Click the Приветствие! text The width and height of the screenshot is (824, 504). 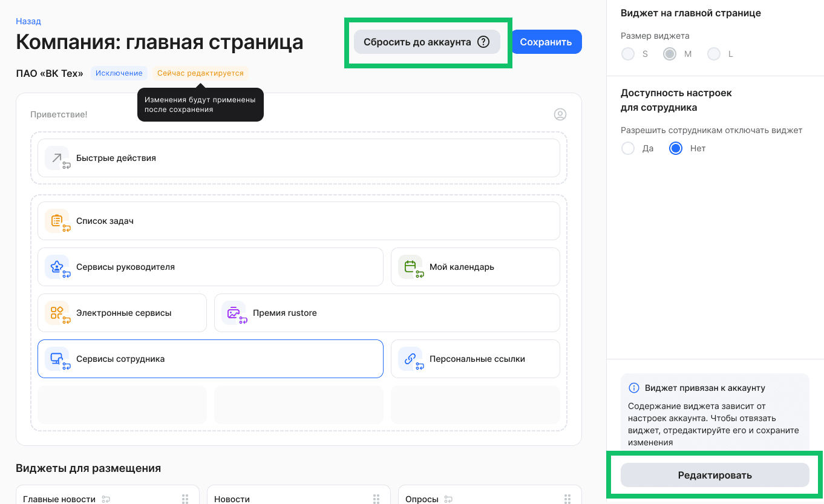point(59,114)
